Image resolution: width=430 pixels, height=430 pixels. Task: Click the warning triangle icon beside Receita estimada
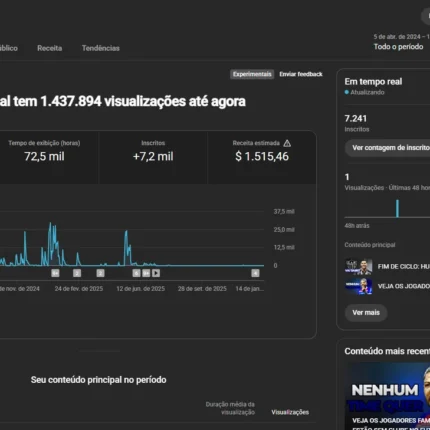tap(287, 143)
